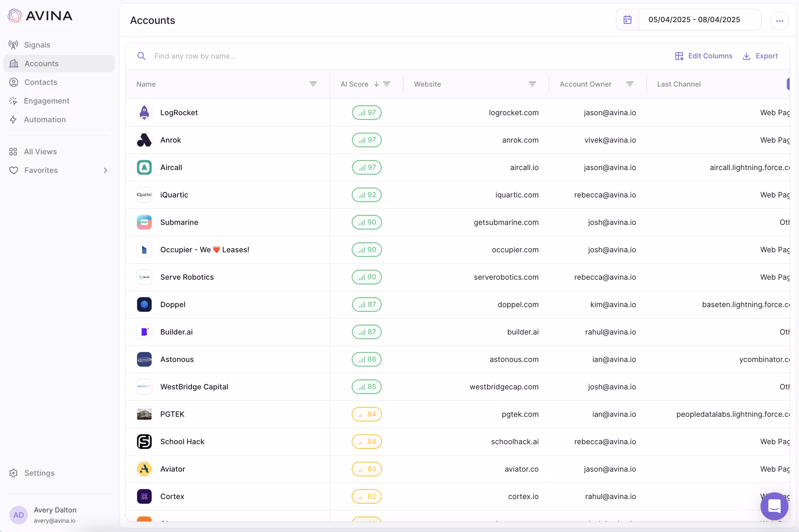Toggle AI Score sort direction arrow
Image resolution: width=799 pixels, height=532 pixels.
coord(376,84)
